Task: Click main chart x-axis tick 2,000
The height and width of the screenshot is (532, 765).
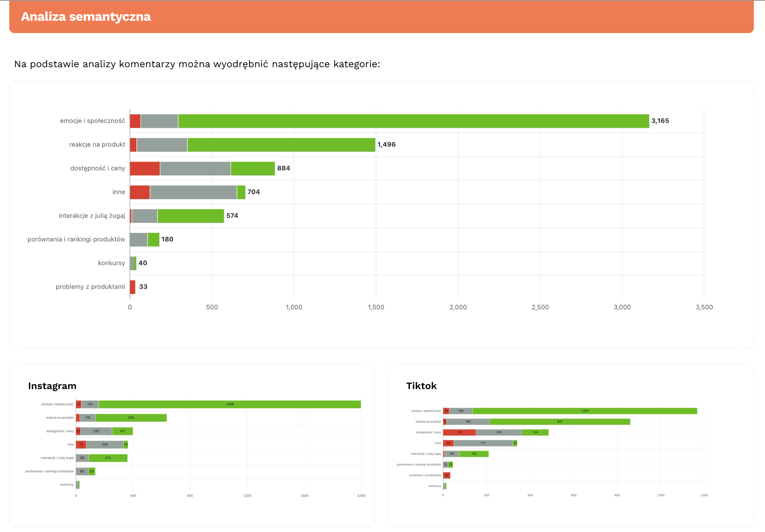Action: click(x=458, y=307)
